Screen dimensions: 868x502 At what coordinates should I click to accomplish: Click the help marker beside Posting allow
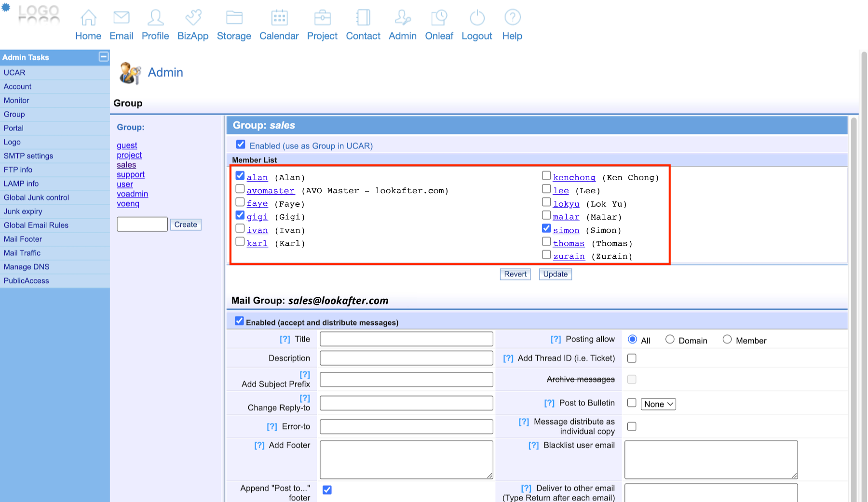(556, 340)
